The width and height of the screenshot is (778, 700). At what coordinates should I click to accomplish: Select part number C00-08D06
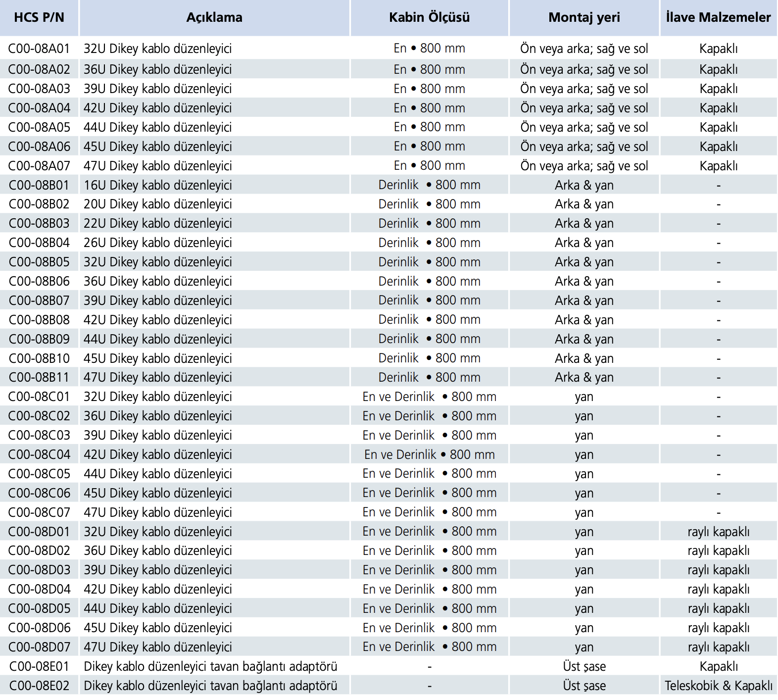(x=39, y=628)
